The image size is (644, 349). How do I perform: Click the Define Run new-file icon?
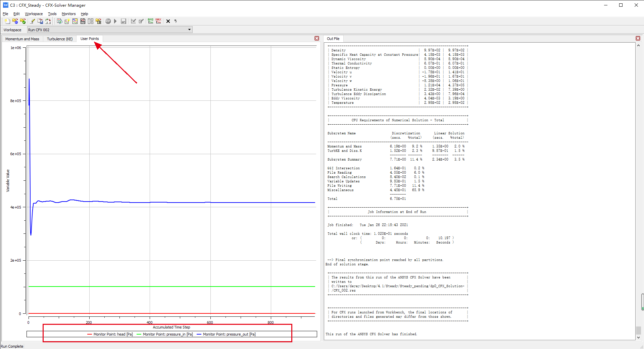point(7,21)
